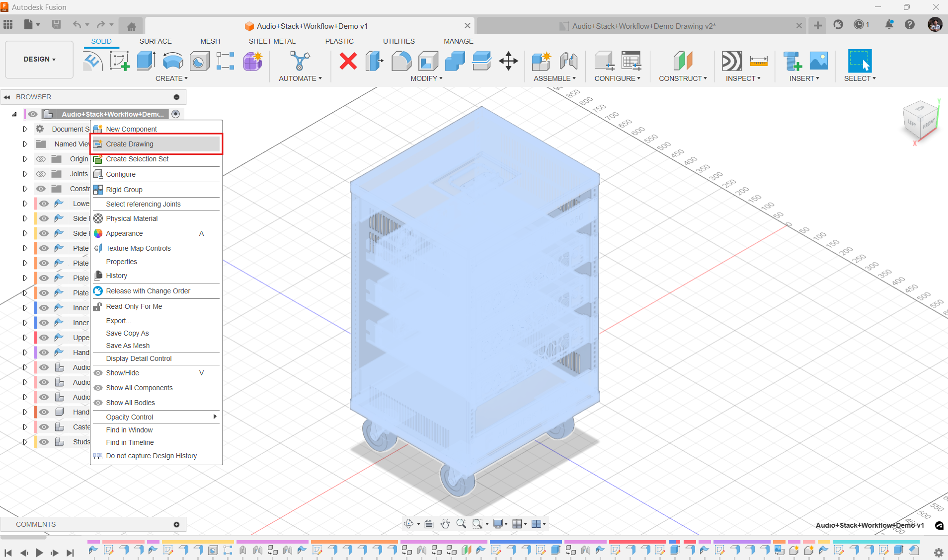Hide the Uppe component using eye icon
948x560 pixels.
pyautogui.click(x=44, y=338)
